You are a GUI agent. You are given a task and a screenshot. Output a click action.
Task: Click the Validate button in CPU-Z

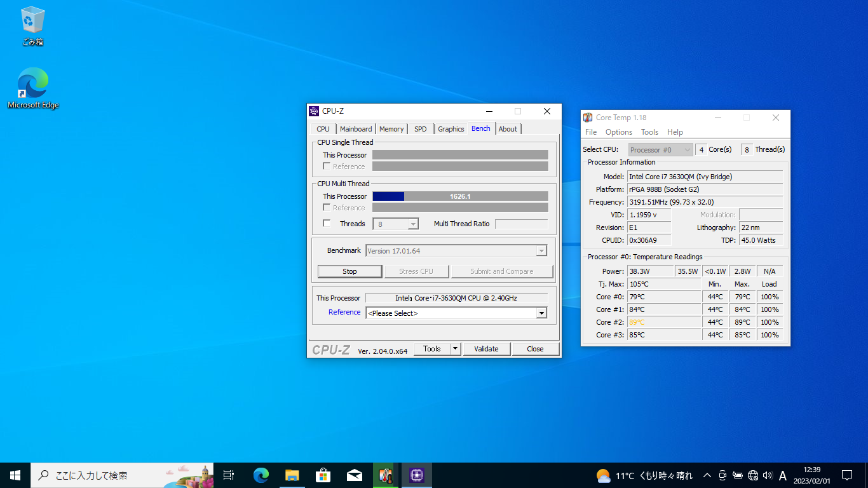(486, 349)
